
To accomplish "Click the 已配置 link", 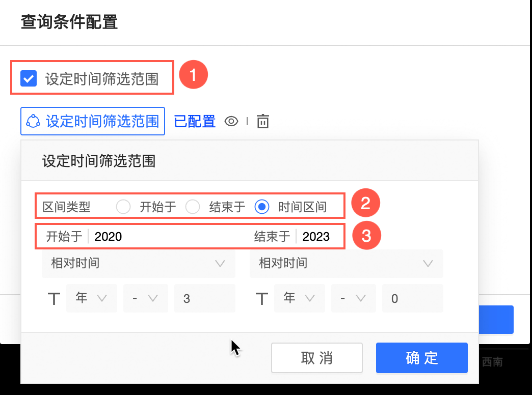I will pyautogui.click(x=195, y=121).
